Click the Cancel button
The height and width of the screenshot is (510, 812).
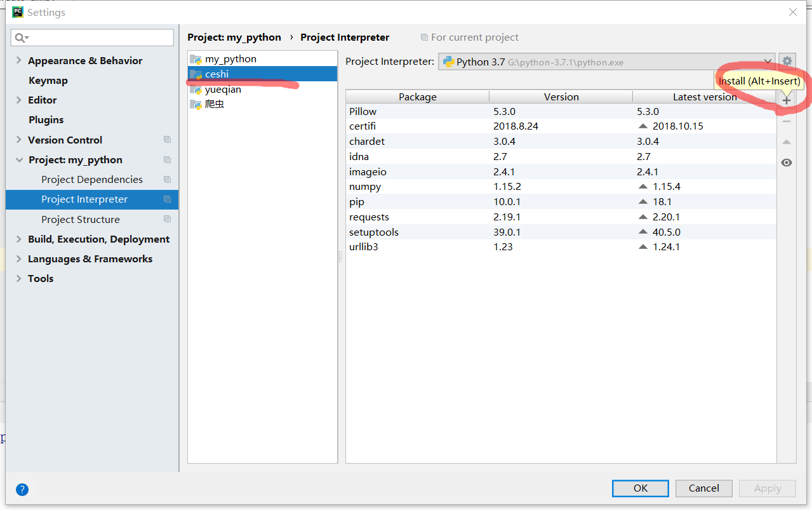pos(704,488)
